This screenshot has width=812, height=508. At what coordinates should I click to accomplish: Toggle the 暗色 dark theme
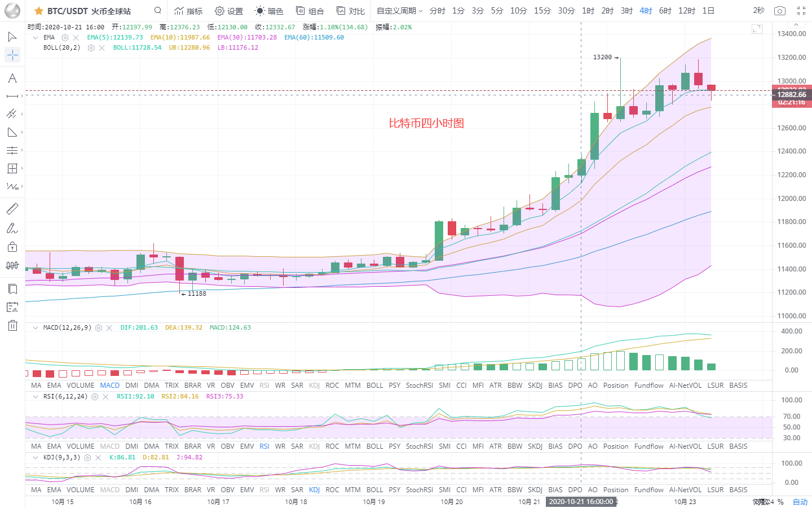click(269, 11)
